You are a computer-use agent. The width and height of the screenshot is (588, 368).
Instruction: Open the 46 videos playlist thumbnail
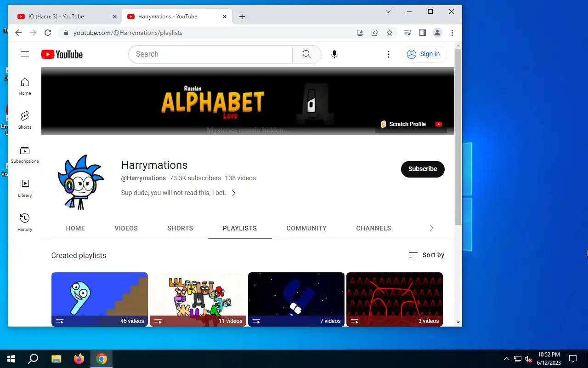[x=100, y=299]
